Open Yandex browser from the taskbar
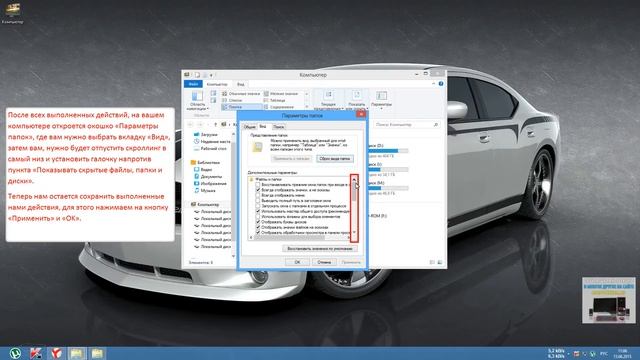 [x=56, y=353]
